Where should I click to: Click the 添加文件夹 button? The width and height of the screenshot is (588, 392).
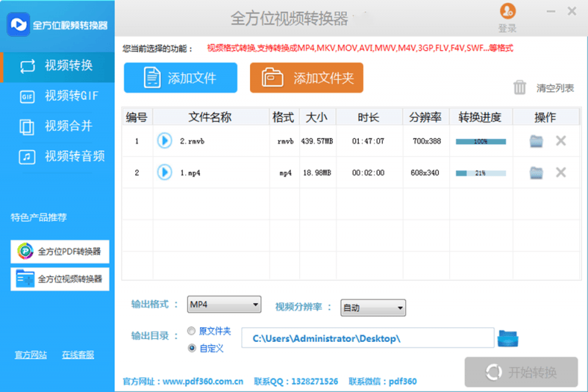[x=306, y=78]
